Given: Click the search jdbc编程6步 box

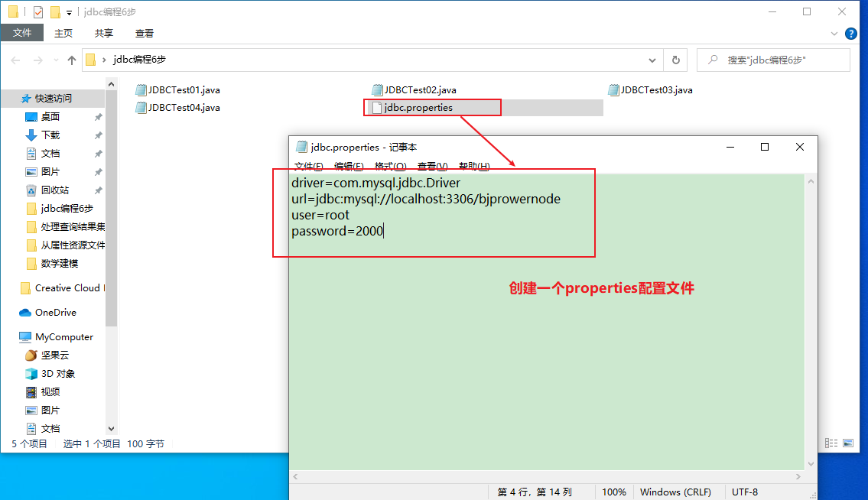Looking at the screenshot, I should [x=773, y=60].
